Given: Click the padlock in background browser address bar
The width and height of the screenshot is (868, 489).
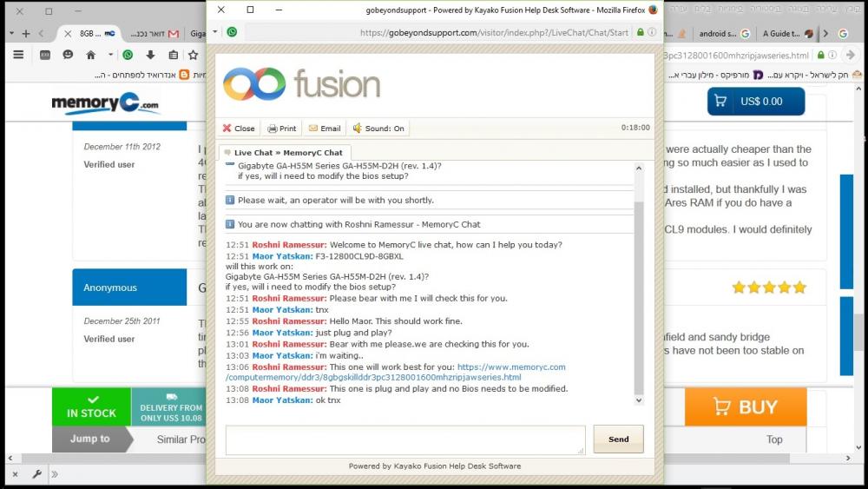Looking at the screenshot, I should [821, 55].
